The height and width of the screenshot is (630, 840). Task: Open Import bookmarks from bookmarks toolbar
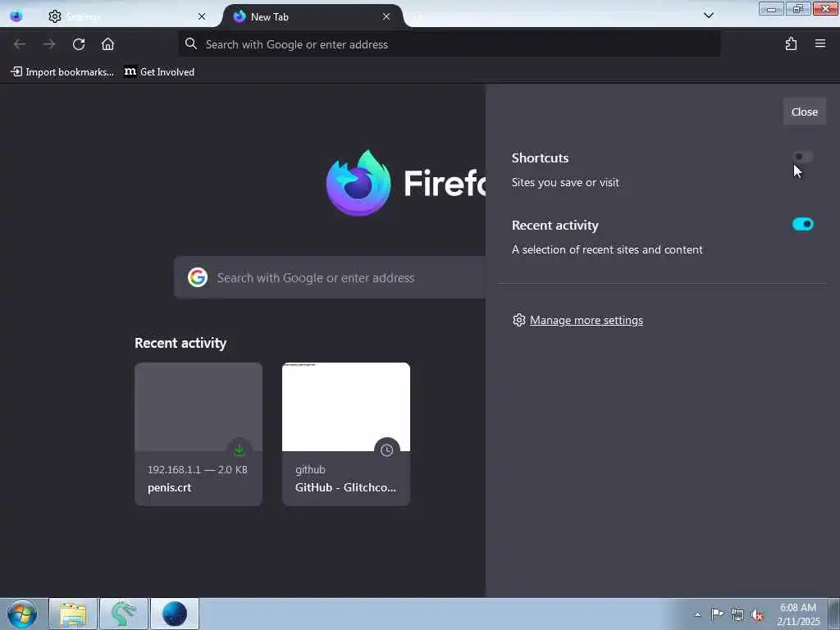coord(62,72)
